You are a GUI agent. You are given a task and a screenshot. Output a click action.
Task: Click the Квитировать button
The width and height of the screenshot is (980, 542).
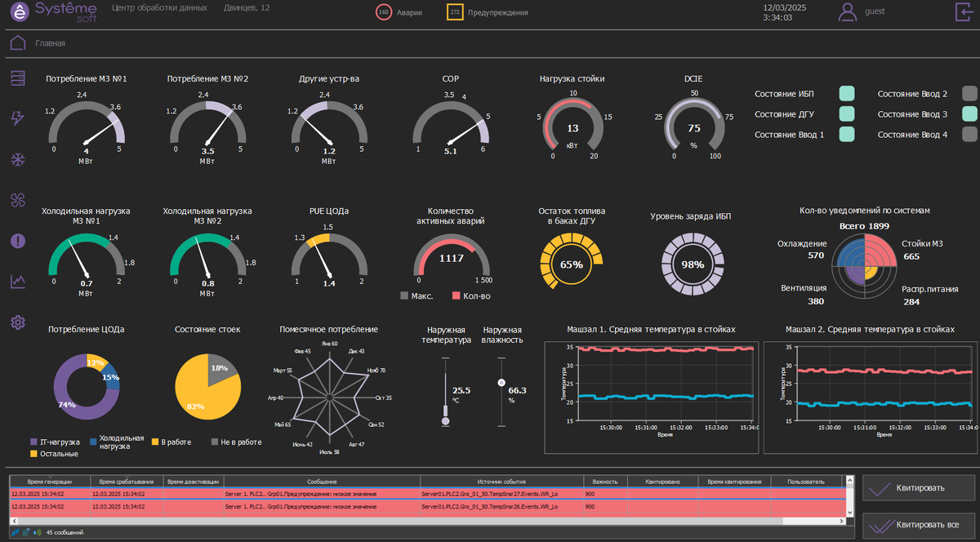(x=919, y=488)
